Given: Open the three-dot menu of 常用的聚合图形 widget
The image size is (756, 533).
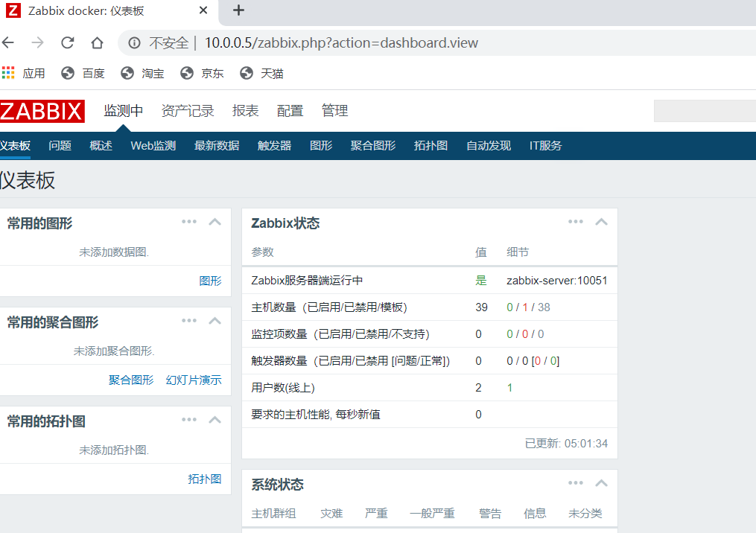Looking at the screenshot, I should tap(189, 321).
